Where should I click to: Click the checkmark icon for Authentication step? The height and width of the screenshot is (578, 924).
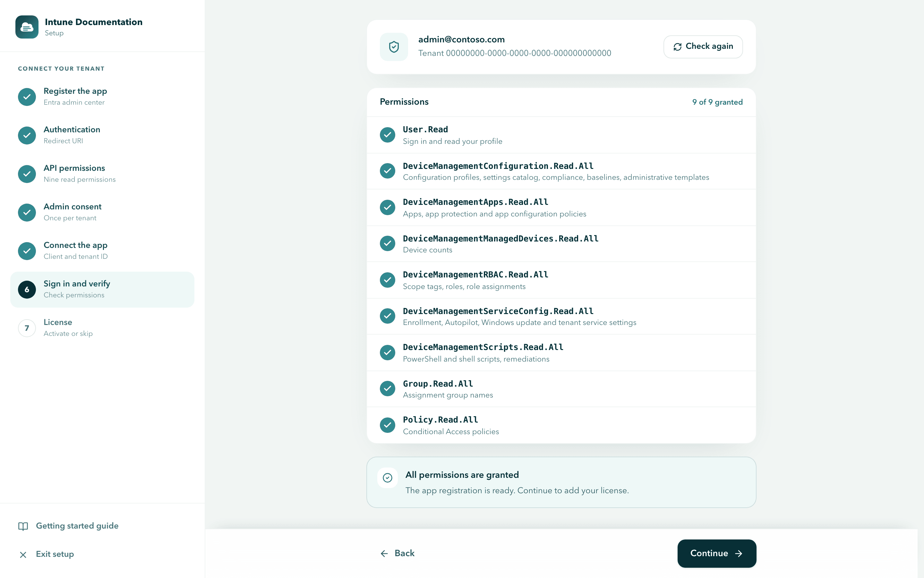(x=27, y=135)
